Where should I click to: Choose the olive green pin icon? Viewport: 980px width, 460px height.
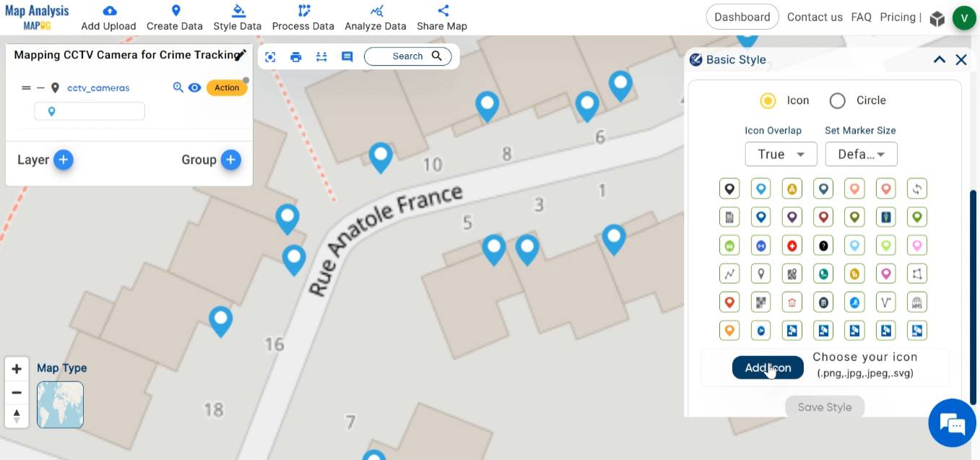point(854,217)
